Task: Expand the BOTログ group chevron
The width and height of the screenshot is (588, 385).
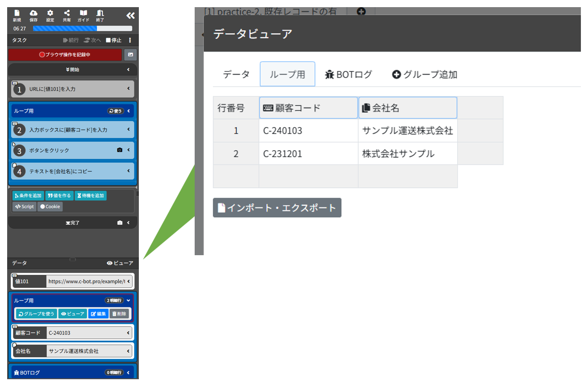Action: tap(129, 373)
